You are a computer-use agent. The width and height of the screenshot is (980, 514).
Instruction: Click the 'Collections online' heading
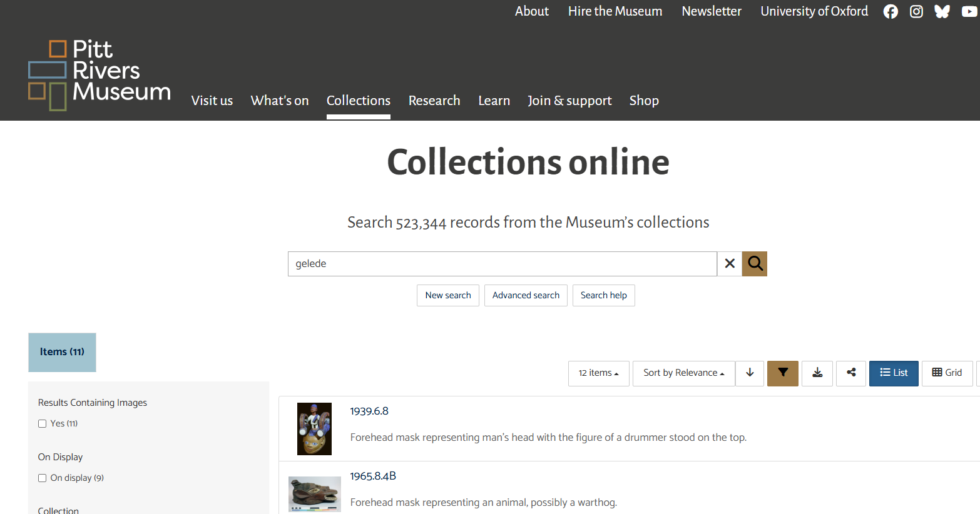528,163
